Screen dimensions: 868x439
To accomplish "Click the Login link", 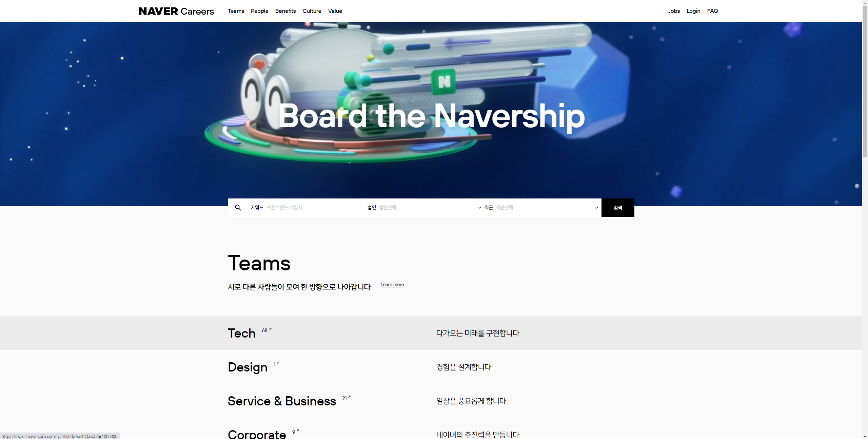I will point(693,11).
